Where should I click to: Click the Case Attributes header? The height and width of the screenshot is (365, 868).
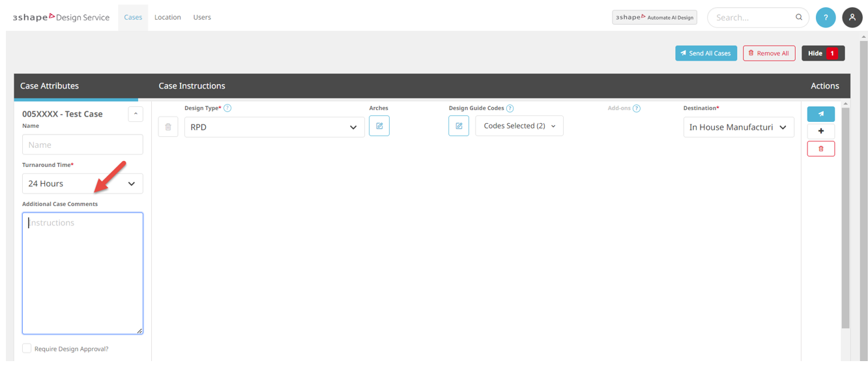click(x=50, y=86)
